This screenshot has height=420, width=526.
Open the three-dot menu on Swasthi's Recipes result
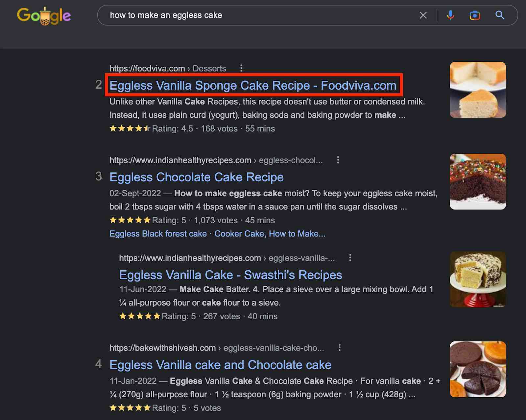click(350, 258)
